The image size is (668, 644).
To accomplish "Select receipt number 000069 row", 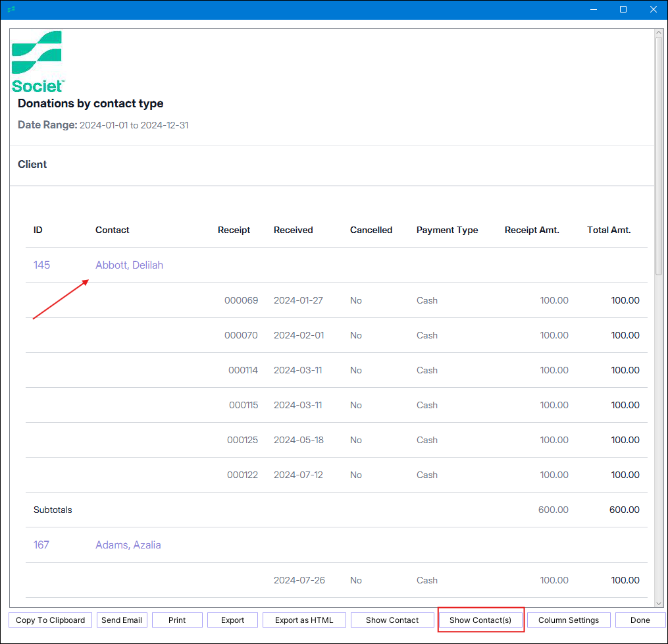I will coord(241,300).
